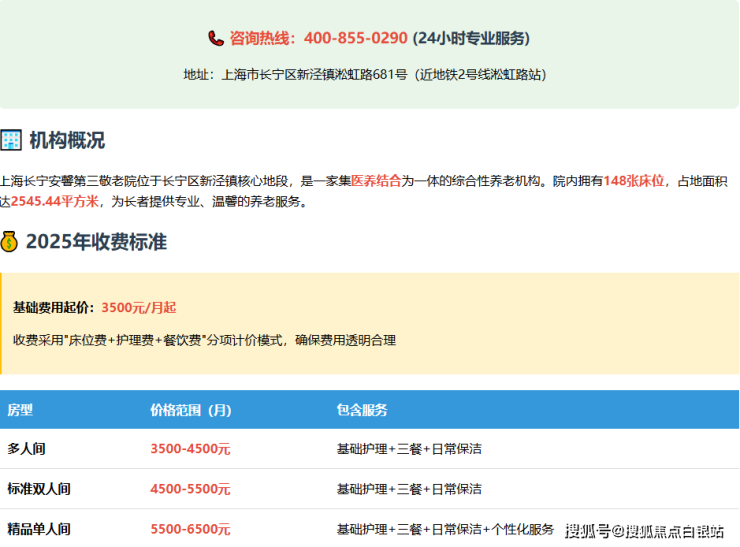This screenshot has width=740, height=547.
Task: Click the 机构概况 section heading
Action: 66,140
